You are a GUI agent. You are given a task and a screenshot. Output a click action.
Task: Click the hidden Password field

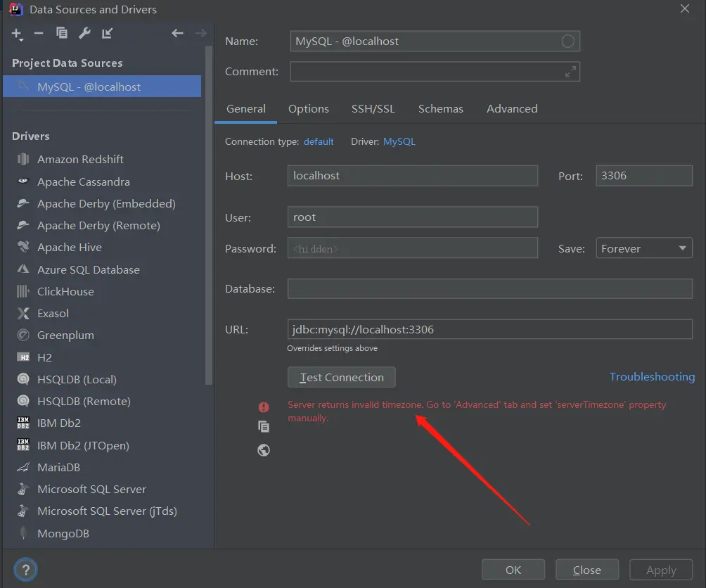[413, 248]
